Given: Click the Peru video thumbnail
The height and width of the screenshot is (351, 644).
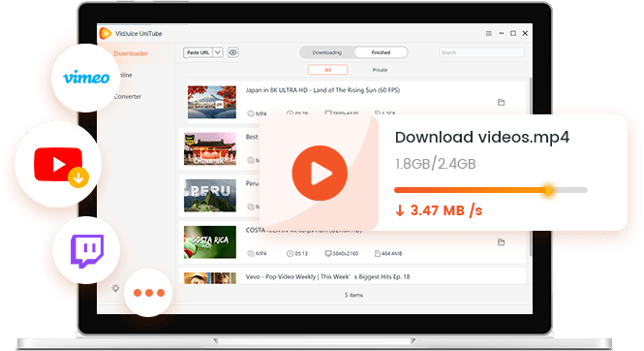Looking at the screenshot, I should tap(210, 195).
